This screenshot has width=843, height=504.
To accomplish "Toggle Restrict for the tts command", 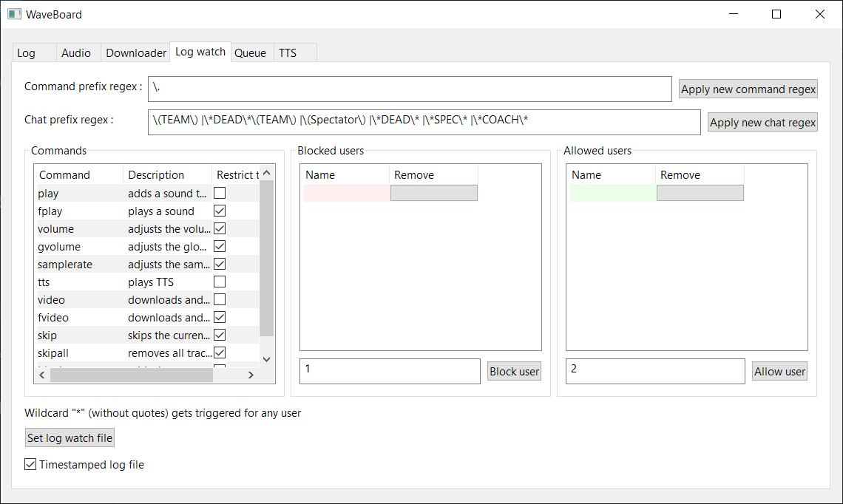I will pos(220,282).
